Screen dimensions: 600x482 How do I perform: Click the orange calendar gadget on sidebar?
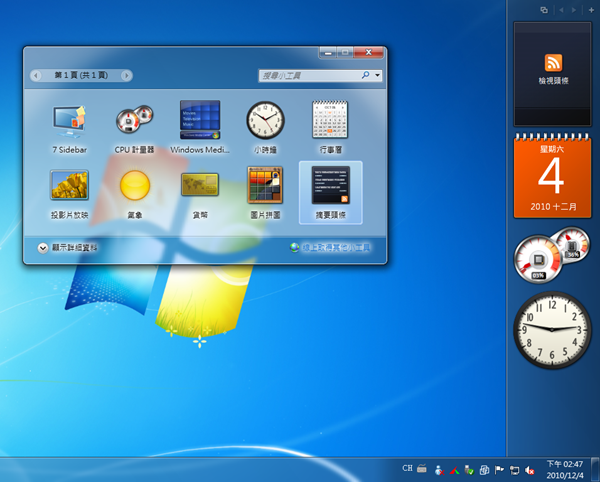552,178
